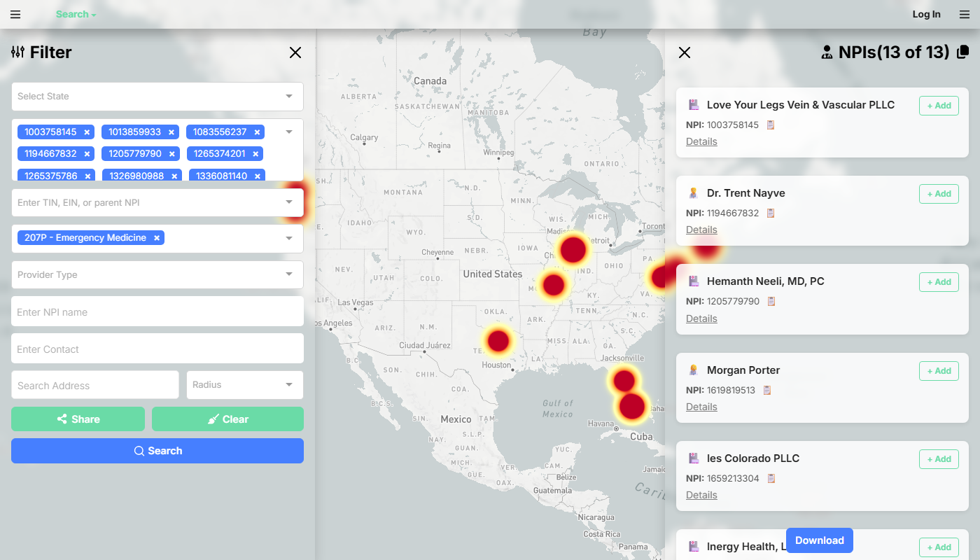Click the Filter sliders icon
Screen dimensions: 980x560
tap(16, 52)
